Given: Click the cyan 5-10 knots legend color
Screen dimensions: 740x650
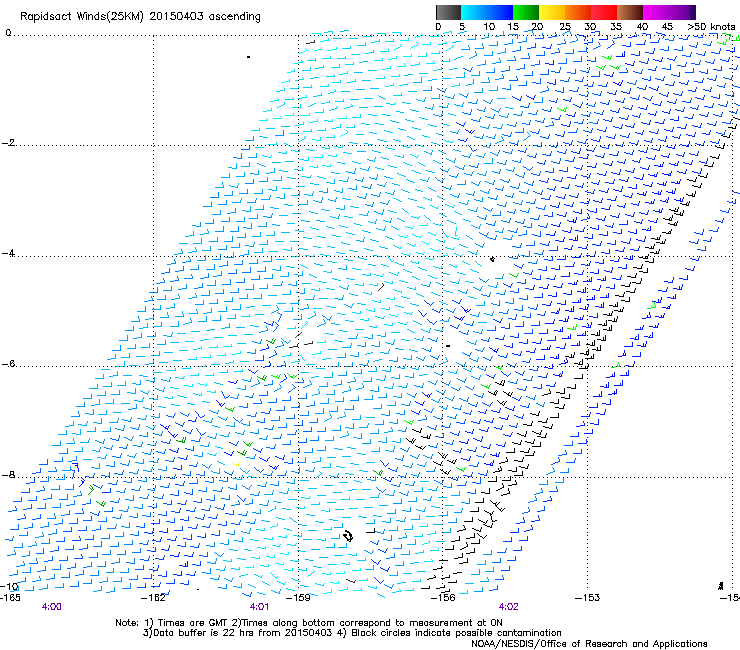Looking at the screenshot, I should tap(473, 12).
